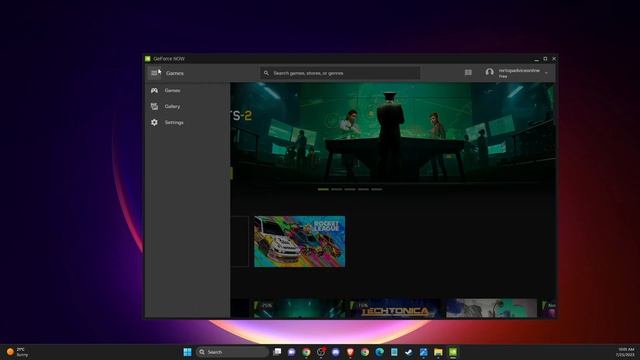Open Settings via the gear icon

[154, 122]
